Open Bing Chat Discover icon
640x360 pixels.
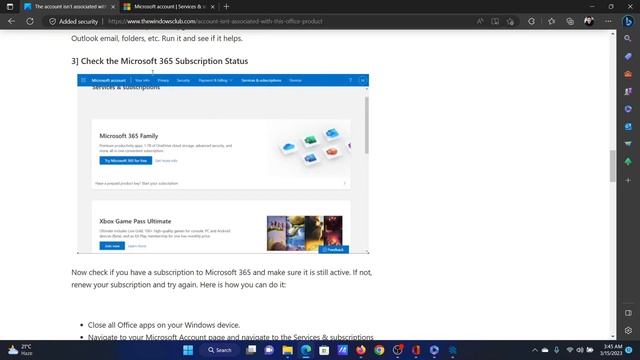click(628, 21)
